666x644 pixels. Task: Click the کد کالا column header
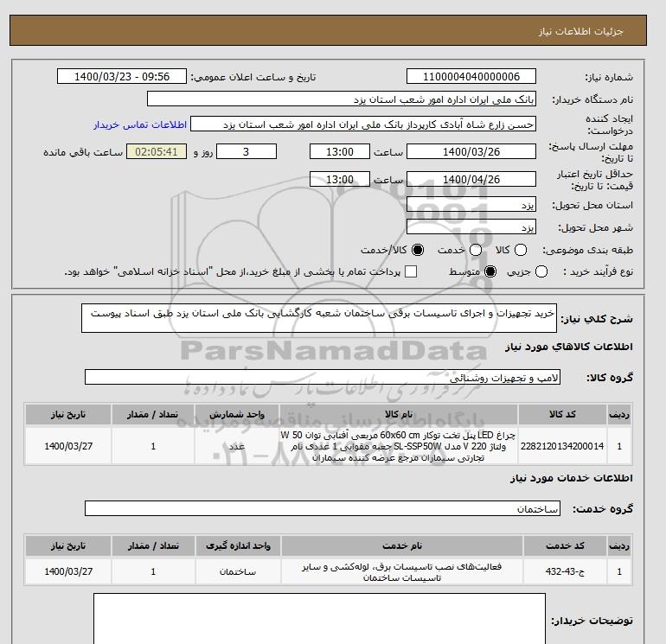(562, 414)
